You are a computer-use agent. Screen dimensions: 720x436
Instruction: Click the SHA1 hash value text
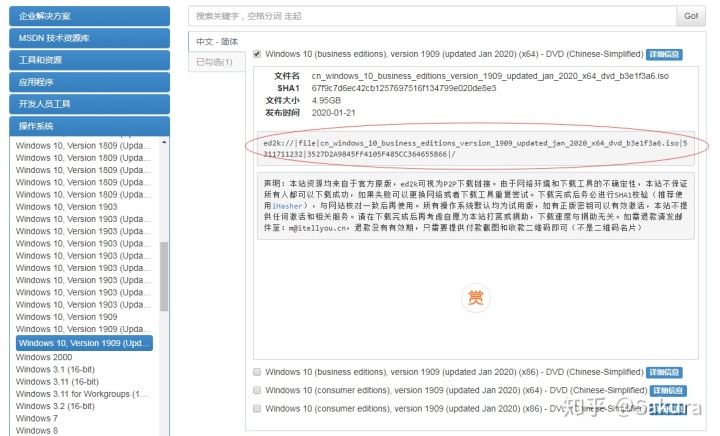(x=404, y=88)
